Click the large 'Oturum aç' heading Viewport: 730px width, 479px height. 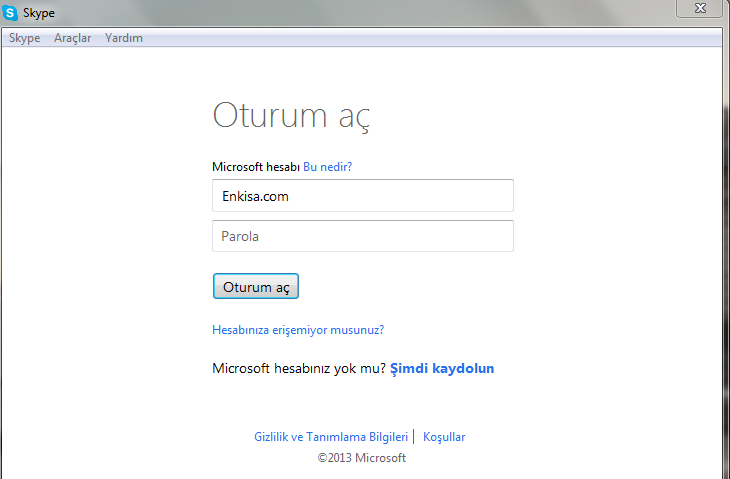pyautogui.click(x=291, y=116)
